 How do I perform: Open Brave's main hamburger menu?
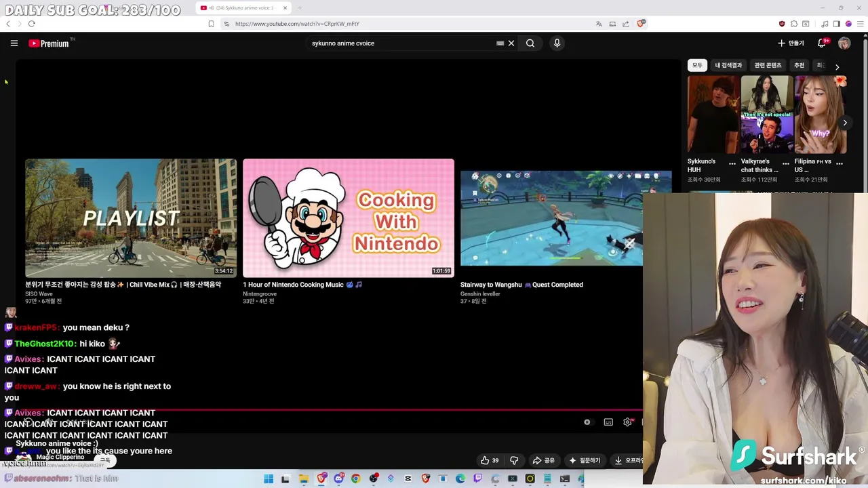(x=860, y=24)
